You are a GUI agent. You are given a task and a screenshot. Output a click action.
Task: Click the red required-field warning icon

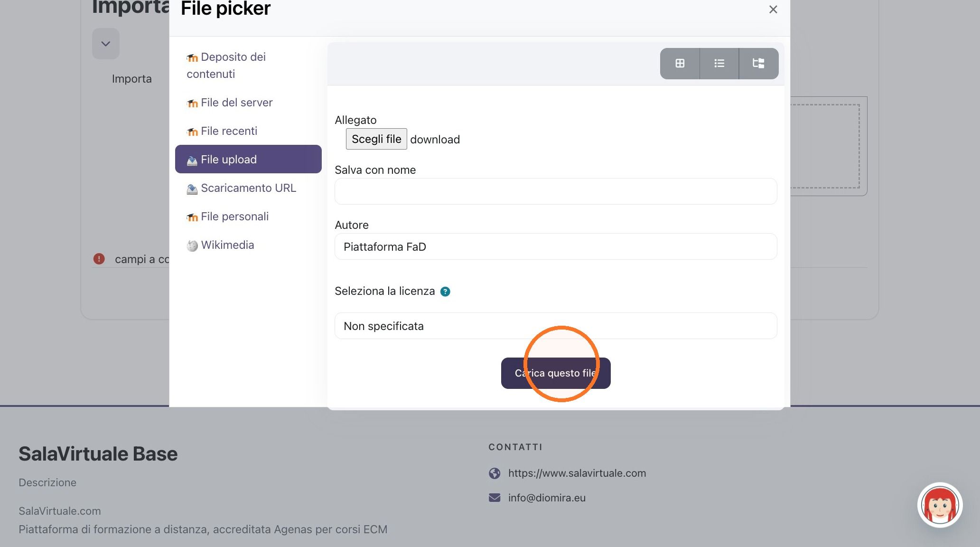[99, 259]
